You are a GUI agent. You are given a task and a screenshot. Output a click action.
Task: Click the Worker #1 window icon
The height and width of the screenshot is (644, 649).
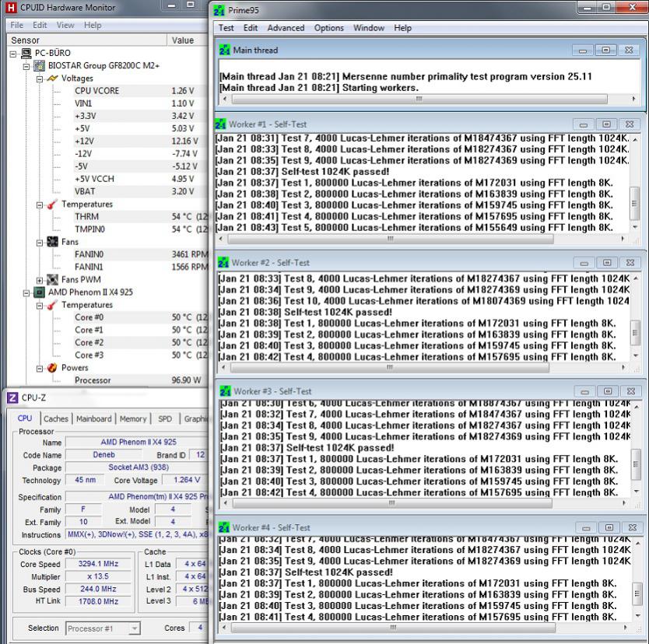coord(220,124)
